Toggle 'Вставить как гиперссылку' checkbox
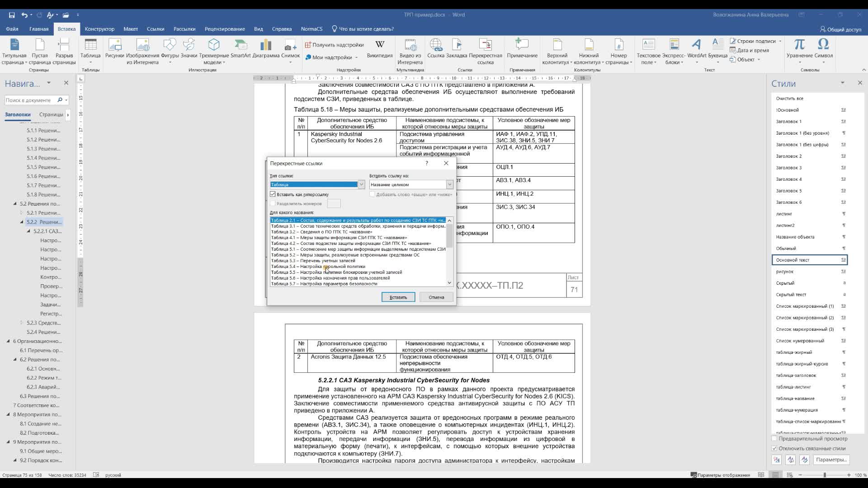Viewport: 868px width, 488px height. tap(273, 194)
